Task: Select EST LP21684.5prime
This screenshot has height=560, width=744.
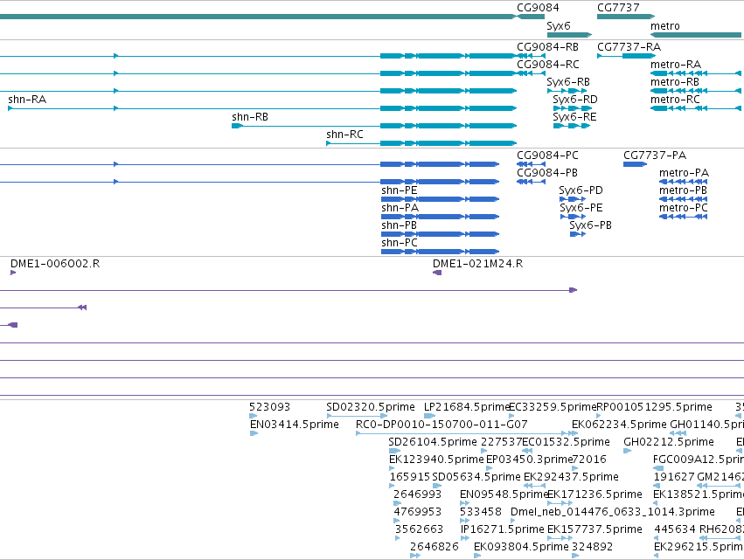Action: pos(429,416)
